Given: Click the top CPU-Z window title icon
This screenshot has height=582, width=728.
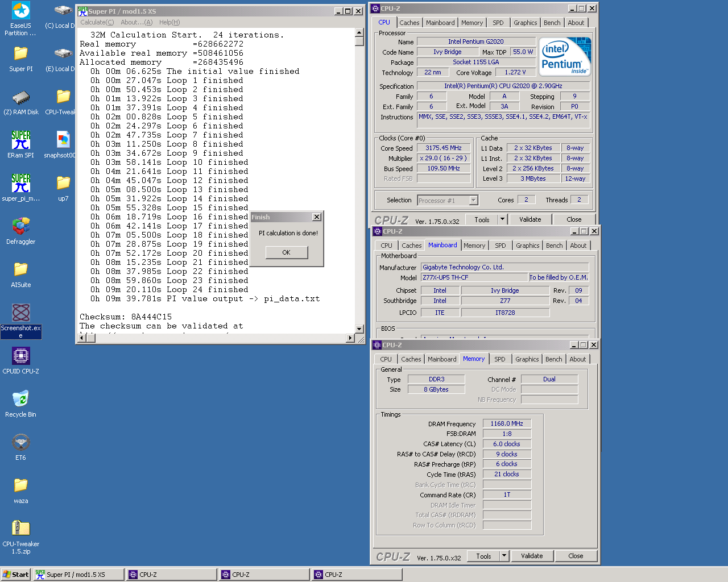Looking at the screenshot, I should pos(376,9).
